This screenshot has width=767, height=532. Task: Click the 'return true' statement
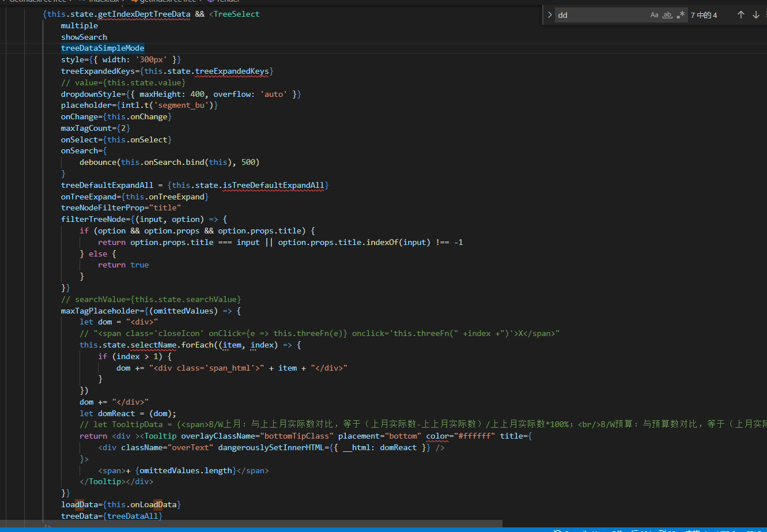[x=123, y=265]
